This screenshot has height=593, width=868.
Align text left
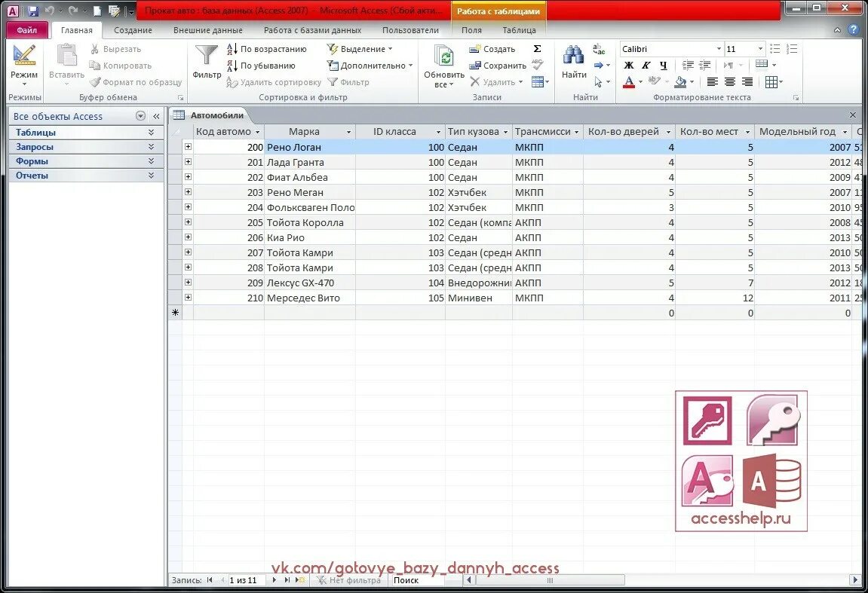[x=713, y=82]
